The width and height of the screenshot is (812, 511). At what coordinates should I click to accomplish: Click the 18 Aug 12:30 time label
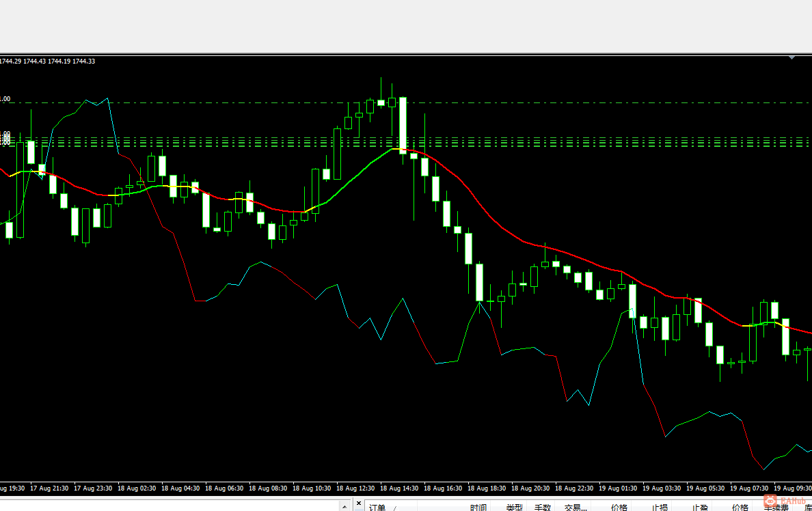coord(356,488)
